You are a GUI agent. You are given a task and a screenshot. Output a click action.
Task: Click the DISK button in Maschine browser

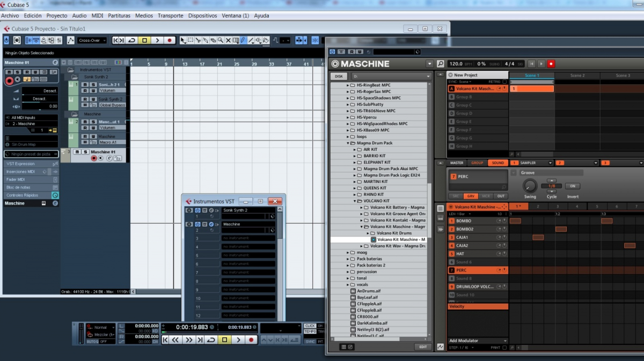click(x=339, y=77)
